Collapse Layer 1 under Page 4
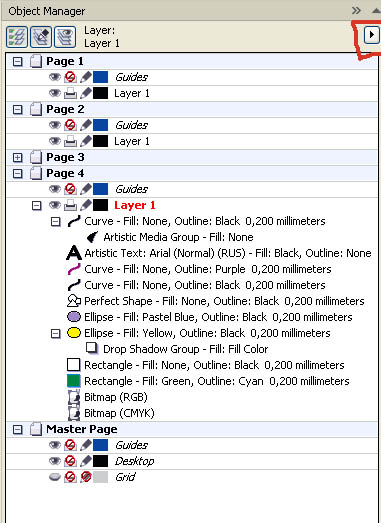This screenshot has height=523, width=381. click(x=37, y=205)
